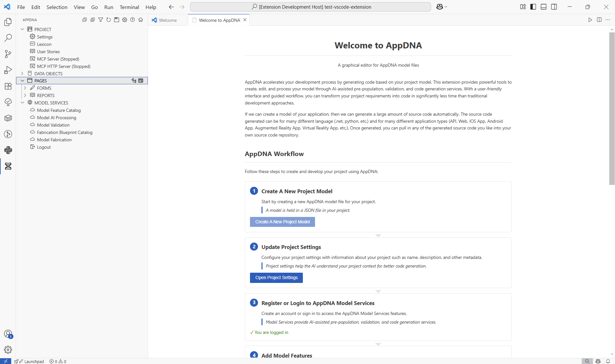
Task: Open Source Control view
Action: click(x=8, y=54)
